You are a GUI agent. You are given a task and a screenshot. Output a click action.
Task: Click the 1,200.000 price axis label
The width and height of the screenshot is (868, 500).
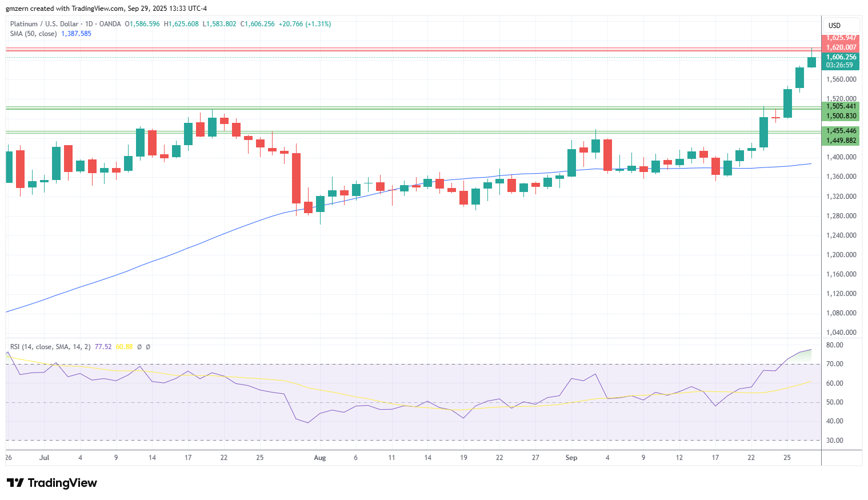click(x=841, y=255)
